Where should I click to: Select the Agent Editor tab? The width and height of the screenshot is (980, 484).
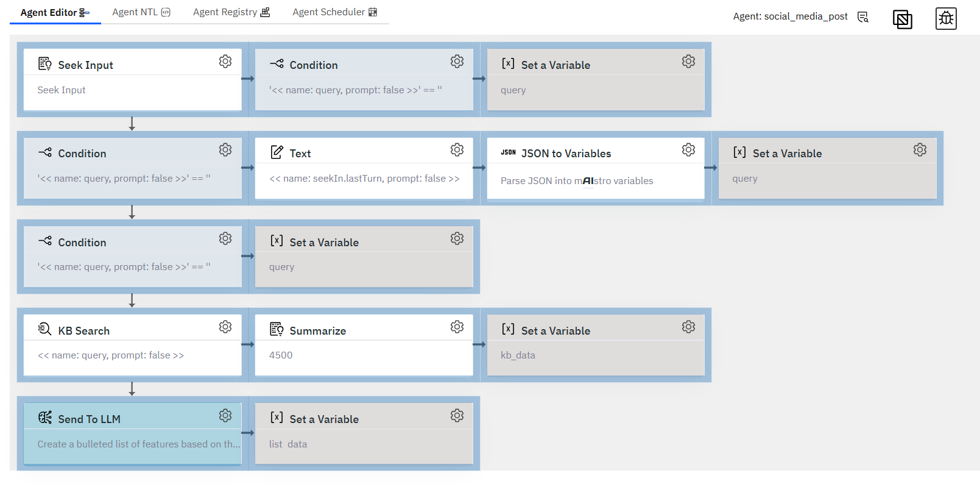click(55, 12)
